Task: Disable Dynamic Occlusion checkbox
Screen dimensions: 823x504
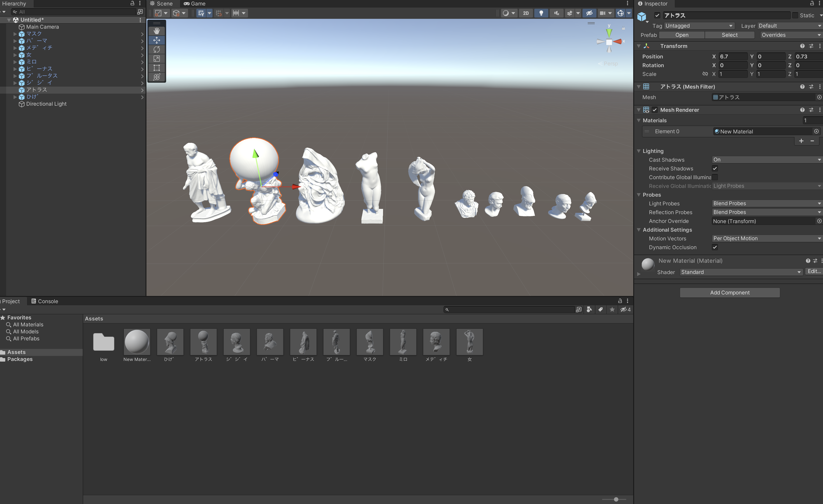Action: click(x=715, y=247)
